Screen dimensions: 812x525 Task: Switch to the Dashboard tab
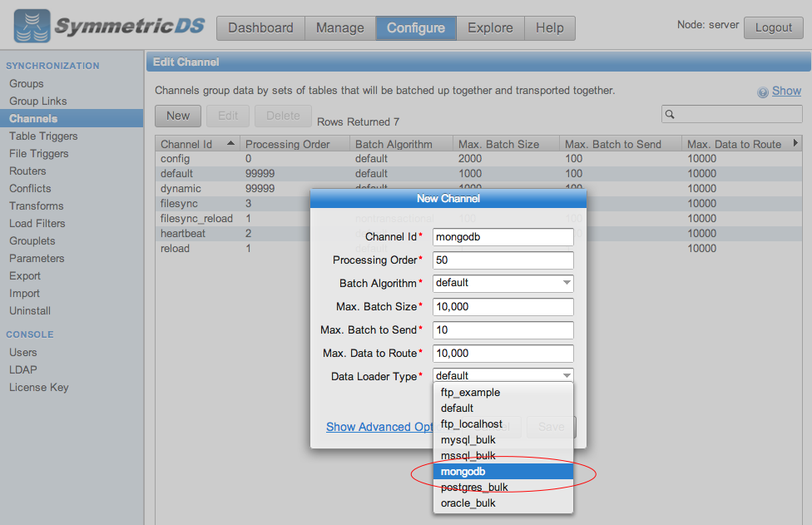(x=260, y=27)
